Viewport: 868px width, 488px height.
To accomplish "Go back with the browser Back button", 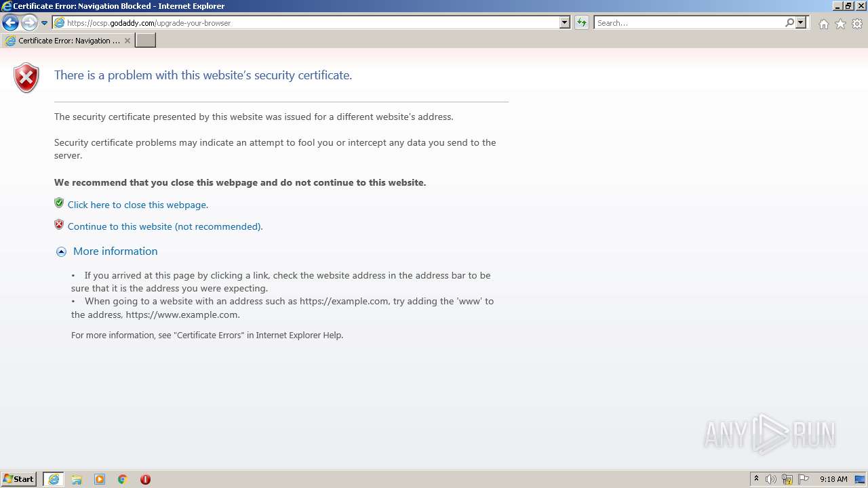I will tap(10, 23).
